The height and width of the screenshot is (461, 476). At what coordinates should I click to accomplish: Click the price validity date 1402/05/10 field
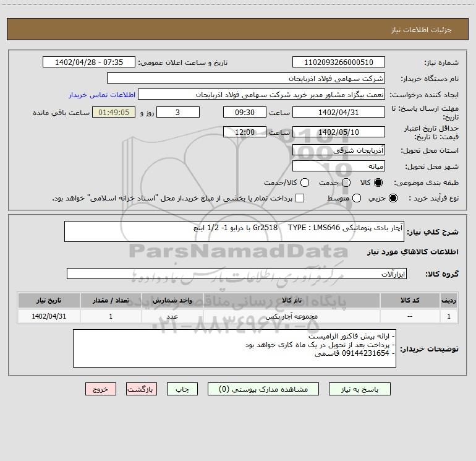(339, 132)
